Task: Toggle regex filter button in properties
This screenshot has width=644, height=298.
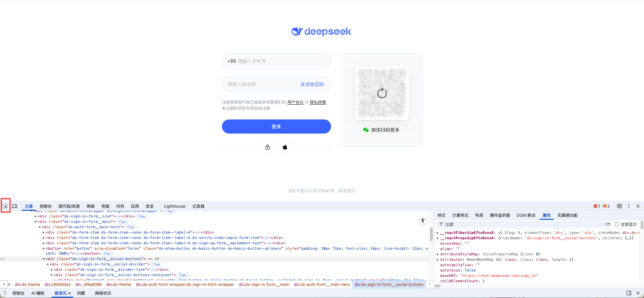Action: [x=608, y=224]
